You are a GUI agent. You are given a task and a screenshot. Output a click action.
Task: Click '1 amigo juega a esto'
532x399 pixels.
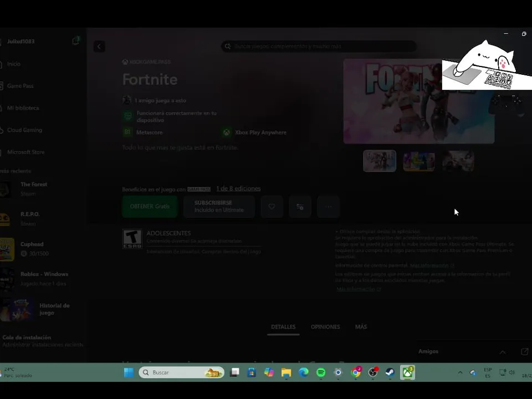tap(155, 100)
